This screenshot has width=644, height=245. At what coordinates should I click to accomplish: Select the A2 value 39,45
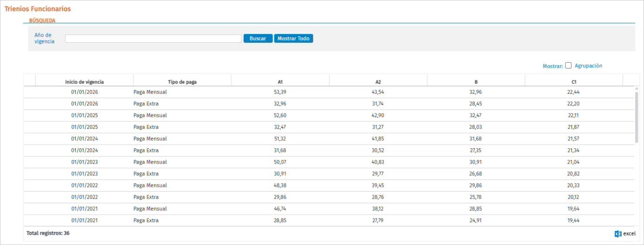tap(378, 185)
